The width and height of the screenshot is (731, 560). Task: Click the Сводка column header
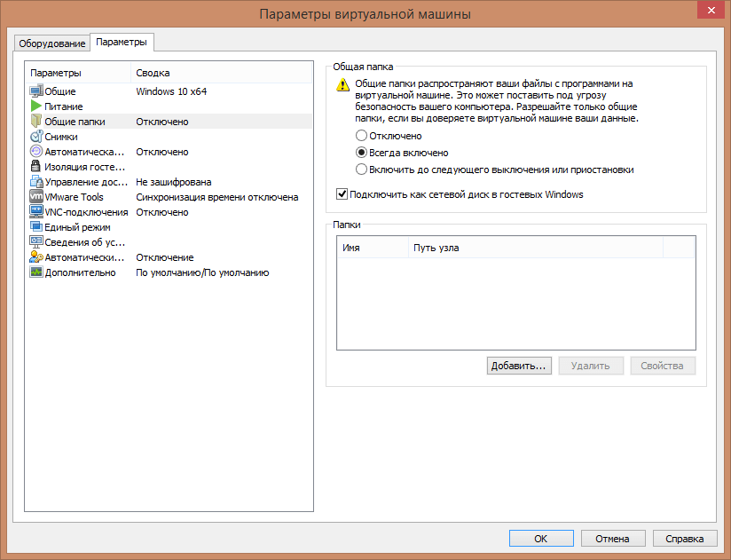[x=222, y=73]
